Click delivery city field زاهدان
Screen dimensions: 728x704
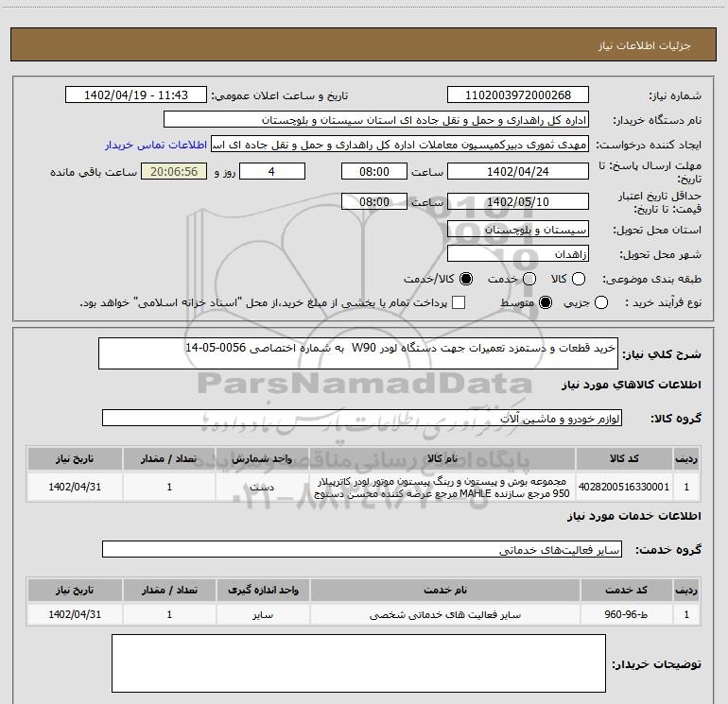point(518,253)
